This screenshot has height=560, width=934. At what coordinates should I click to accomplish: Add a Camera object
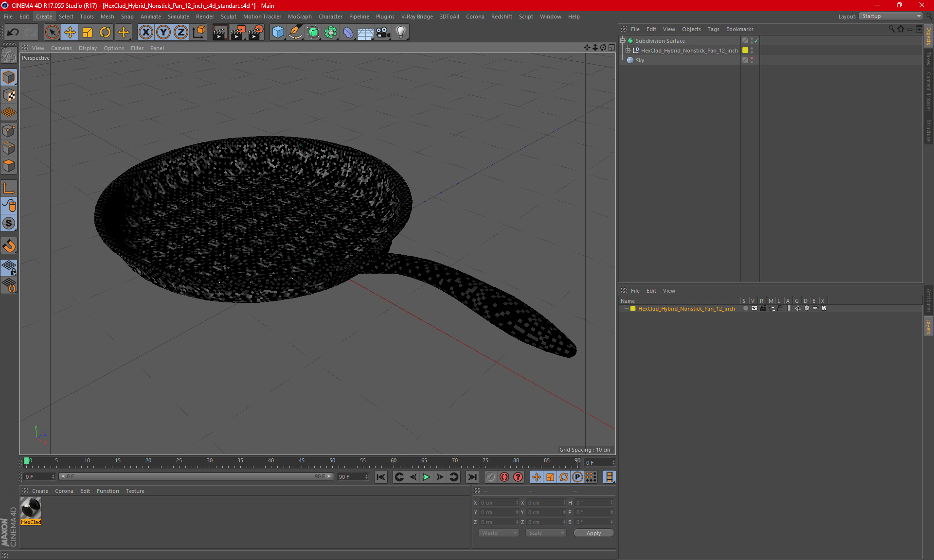[x=383, y=33]
